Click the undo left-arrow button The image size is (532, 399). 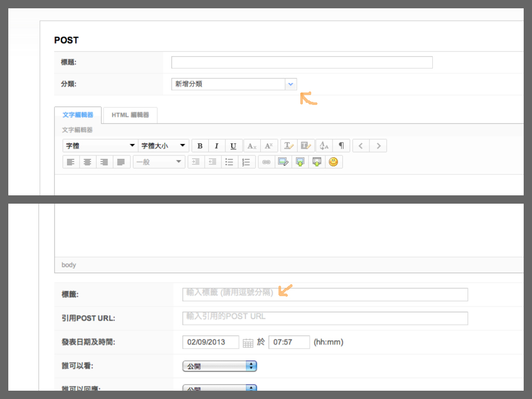tap(361, 146)
